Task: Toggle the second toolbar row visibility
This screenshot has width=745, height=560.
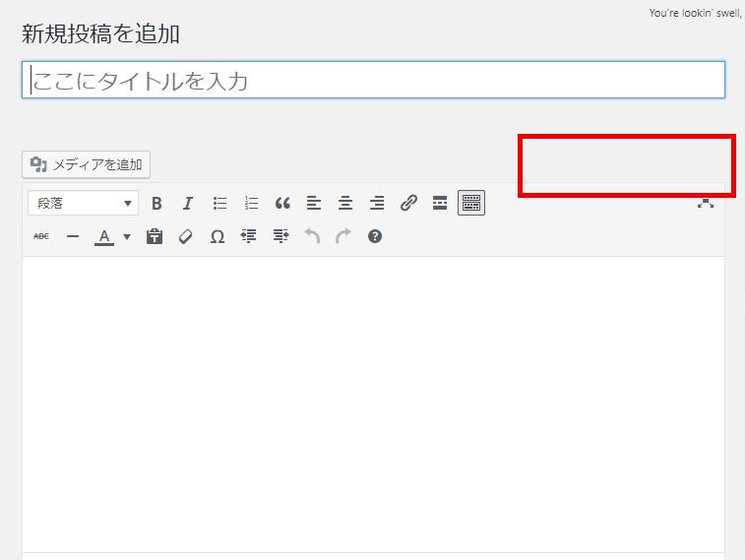Action: 471,204
